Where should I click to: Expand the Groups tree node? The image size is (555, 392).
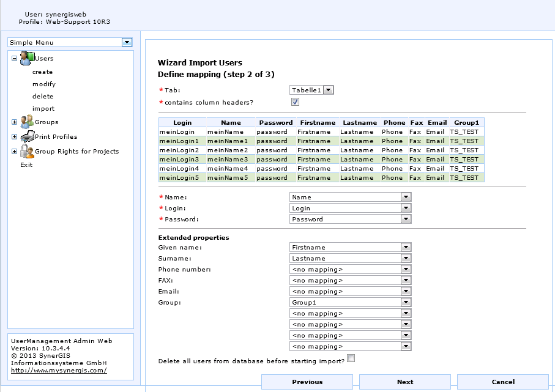click(13, 122)
